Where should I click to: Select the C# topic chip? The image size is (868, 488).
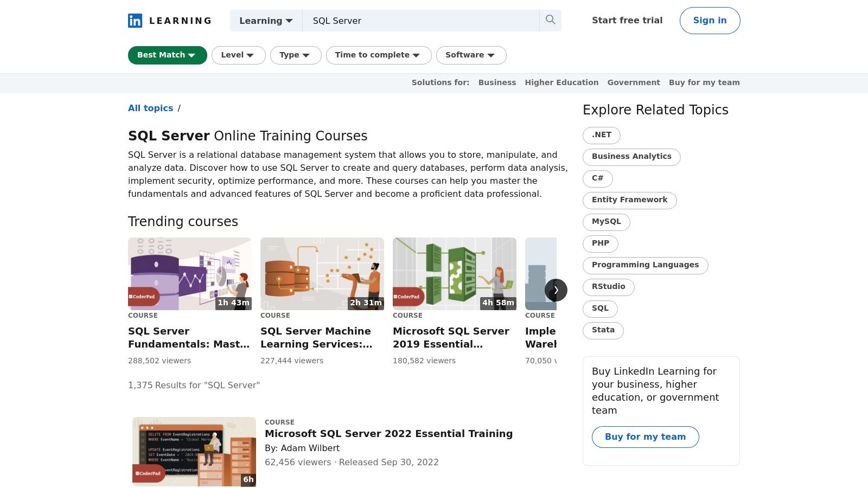pos(598,178)
